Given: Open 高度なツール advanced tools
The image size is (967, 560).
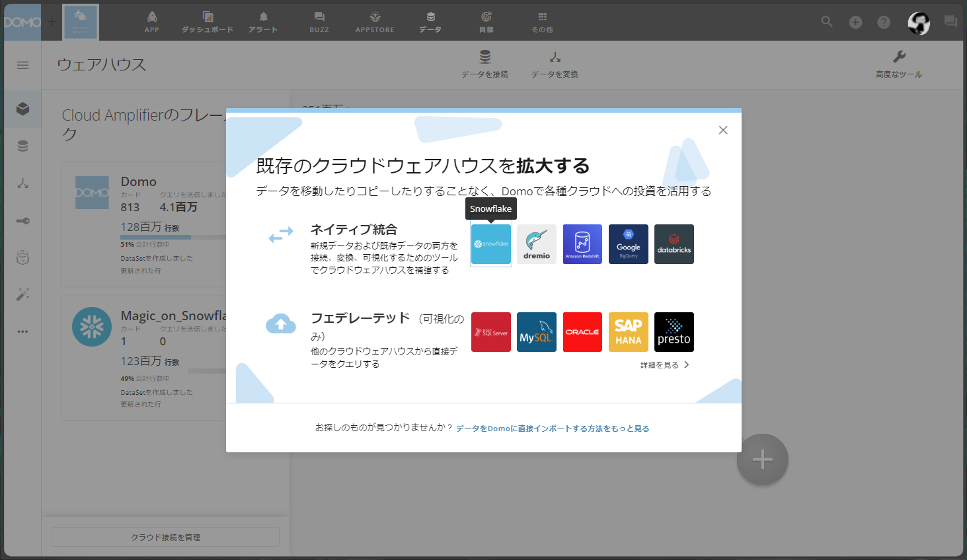Looking at the screenshot, I should coord(899,64).
